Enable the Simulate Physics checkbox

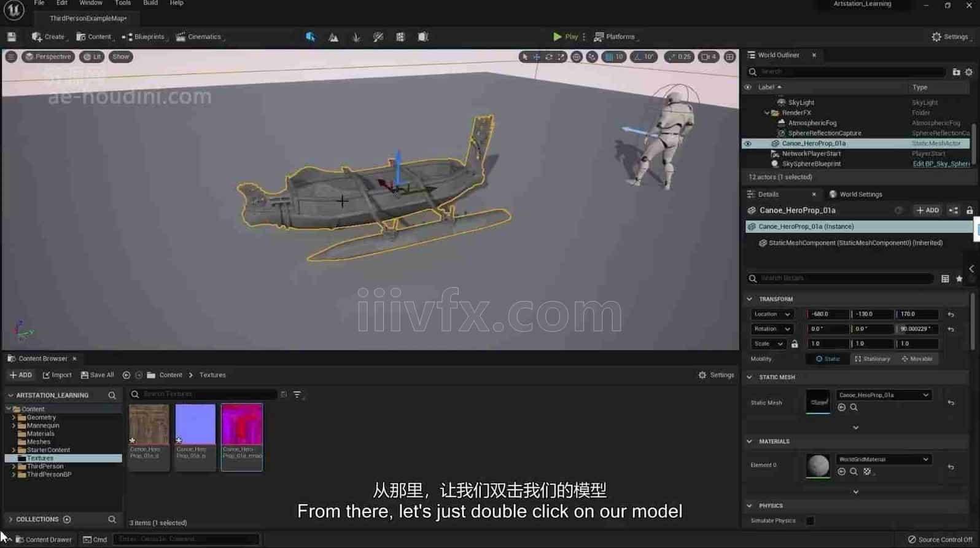810,521
